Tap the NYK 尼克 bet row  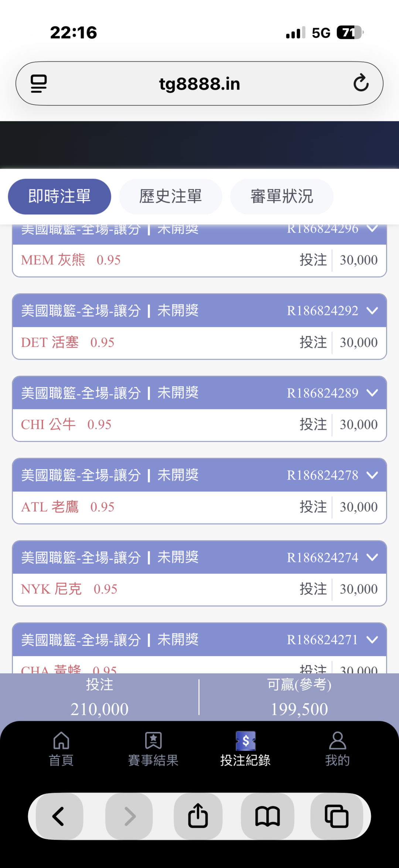click(x=199, y=589)
